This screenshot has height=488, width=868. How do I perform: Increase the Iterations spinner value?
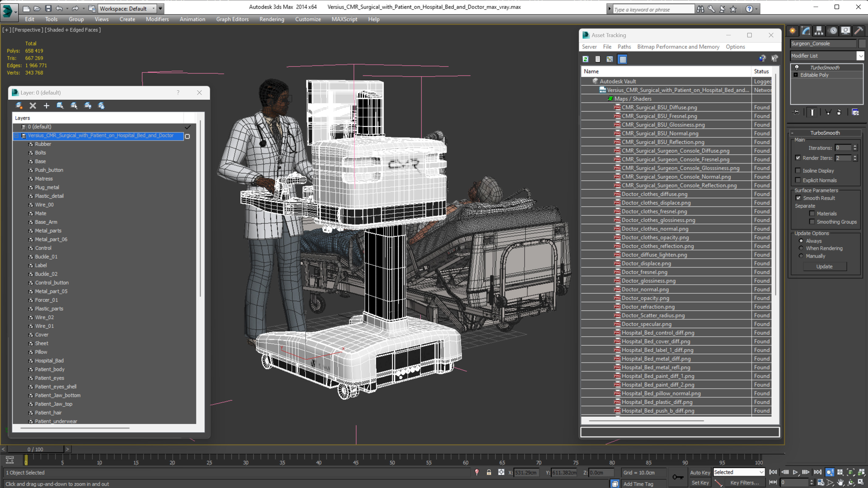[x=855, y=146]
